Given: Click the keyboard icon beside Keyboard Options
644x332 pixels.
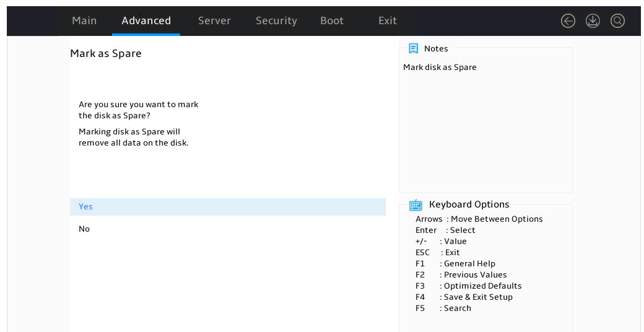Looking at the screenshot, I should point(416,204).
